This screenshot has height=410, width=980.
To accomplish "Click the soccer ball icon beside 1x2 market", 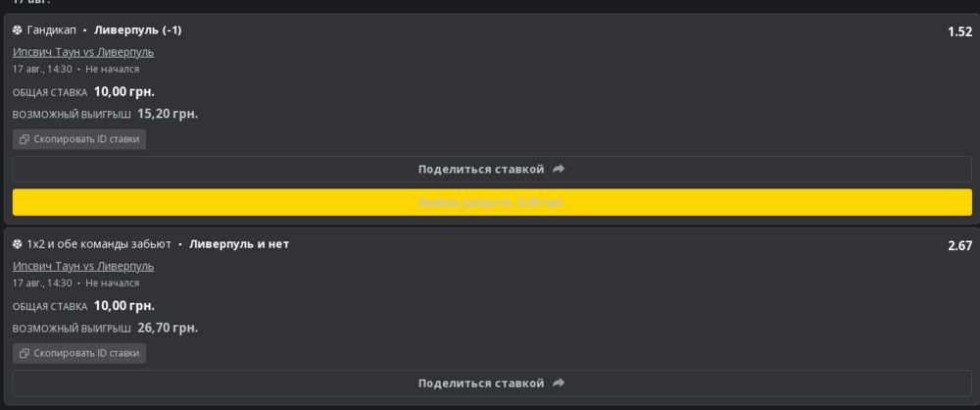I will (x=18, y=244).
